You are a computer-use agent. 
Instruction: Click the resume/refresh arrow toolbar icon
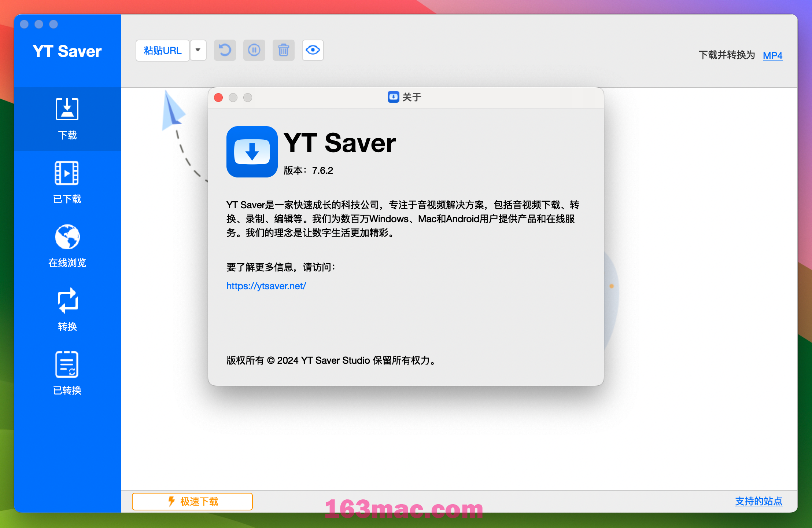pos(225,50)
